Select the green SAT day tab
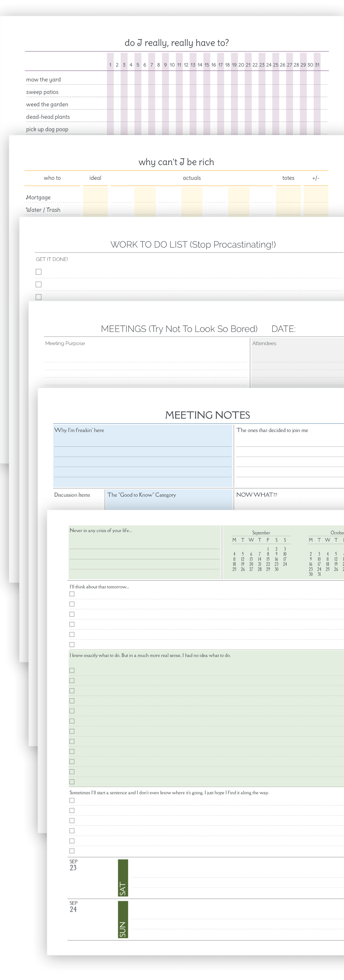 [123, 878]
